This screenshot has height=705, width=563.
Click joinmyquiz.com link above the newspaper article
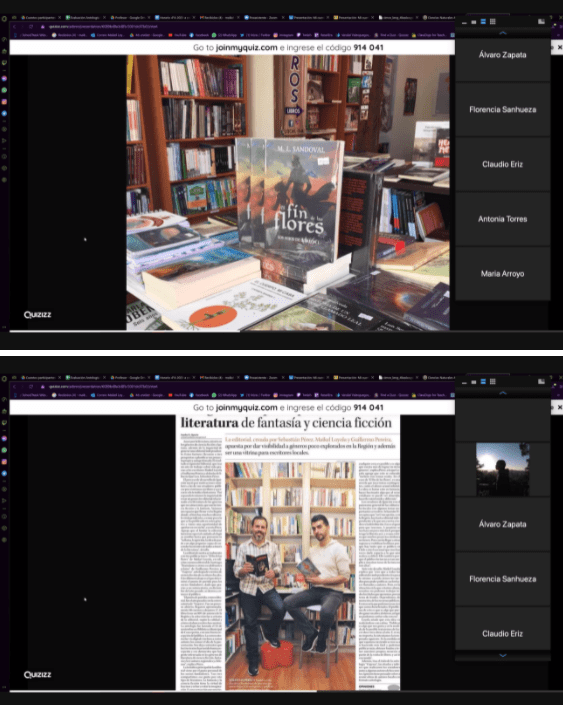pos(246,407)
